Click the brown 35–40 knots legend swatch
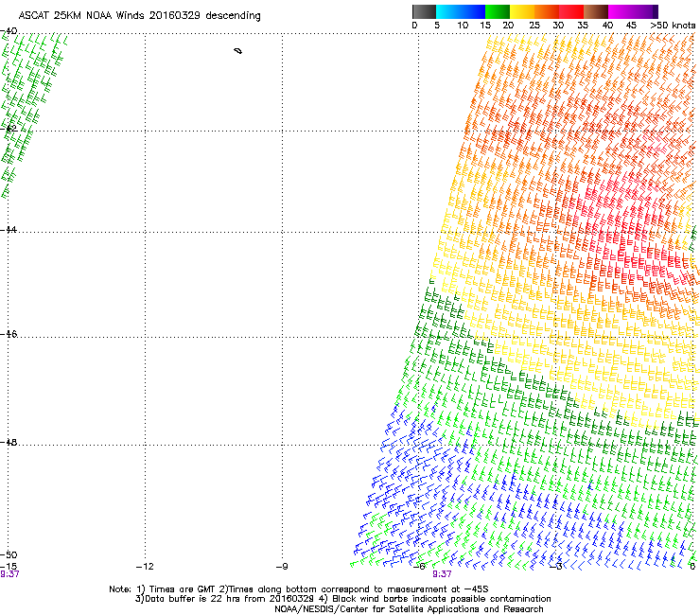This screenshot has width=700, height=615. pos(596,11)
